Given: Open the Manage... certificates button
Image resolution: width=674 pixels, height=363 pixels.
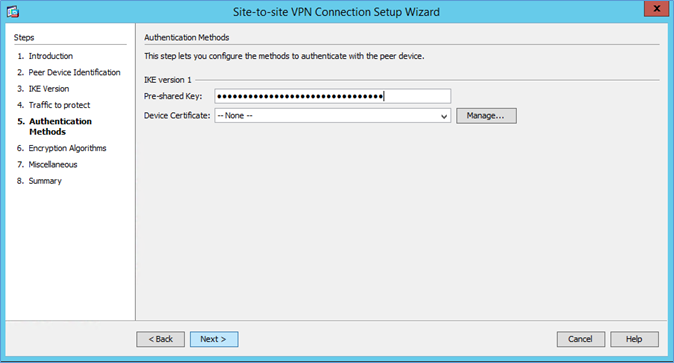Looking at the screenshot, I should point(486,116).
